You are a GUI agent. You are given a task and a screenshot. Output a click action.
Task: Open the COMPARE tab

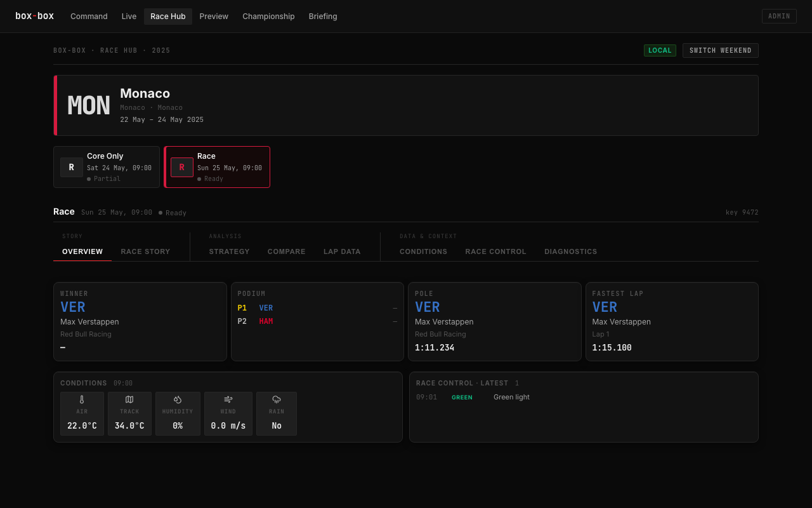[x=287, y=251]
